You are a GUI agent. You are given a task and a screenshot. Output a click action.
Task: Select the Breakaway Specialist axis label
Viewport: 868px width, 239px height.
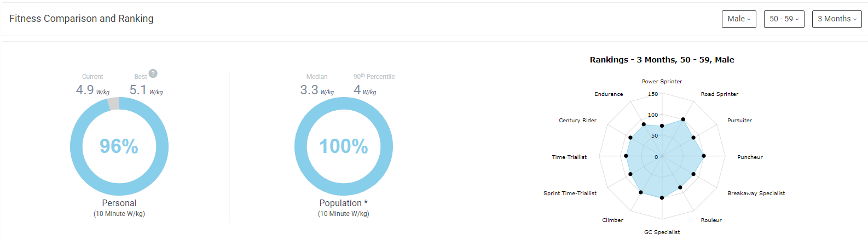coord(756,194)
